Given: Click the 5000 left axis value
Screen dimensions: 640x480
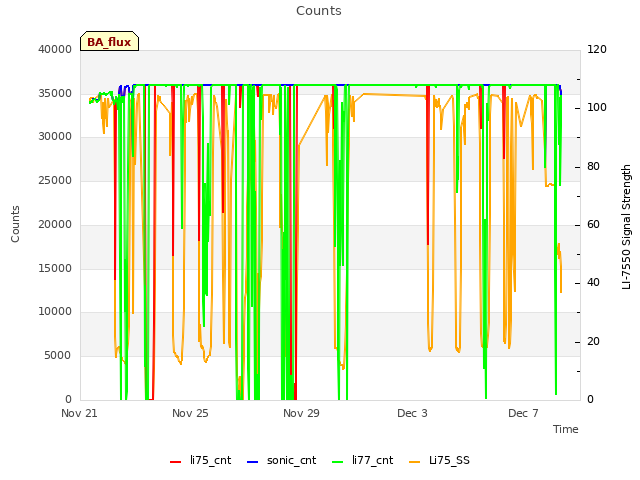Looking at the screenshot, I should (x=58, y=356).
